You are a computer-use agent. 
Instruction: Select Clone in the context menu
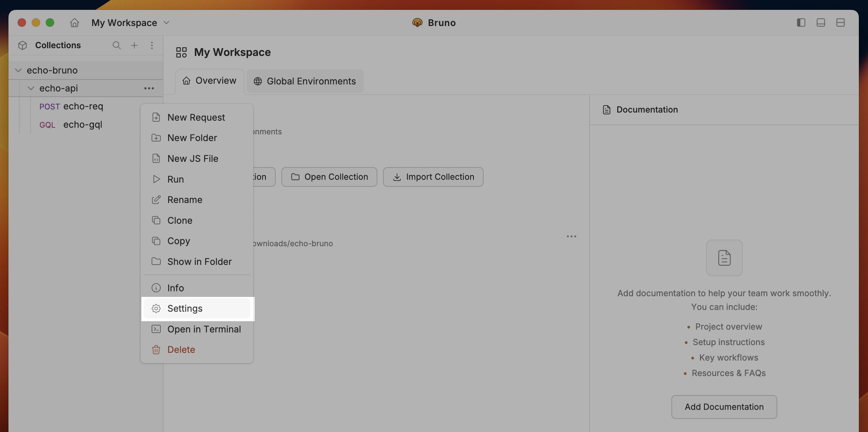pos(197,221)
